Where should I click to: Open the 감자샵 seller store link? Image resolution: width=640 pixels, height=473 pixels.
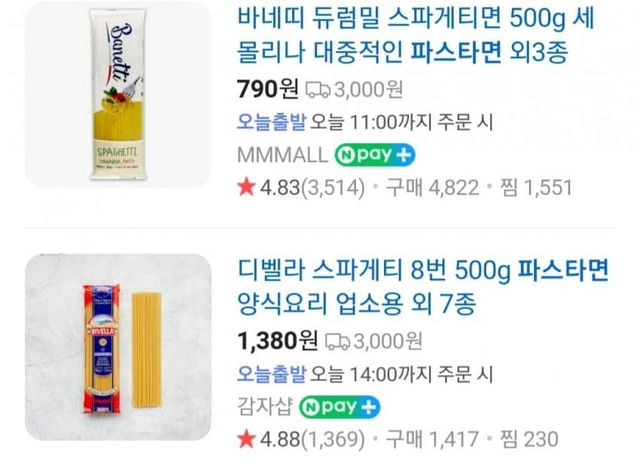(265, 407)
